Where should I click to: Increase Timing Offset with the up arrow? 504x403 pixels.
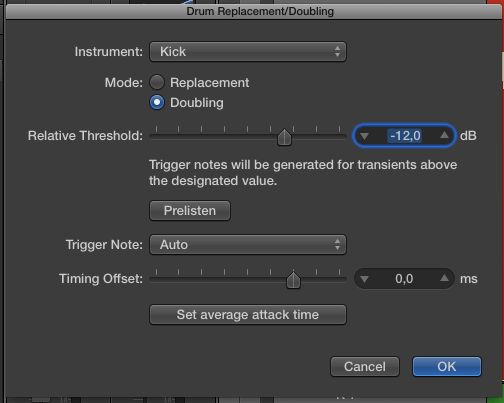444,278
